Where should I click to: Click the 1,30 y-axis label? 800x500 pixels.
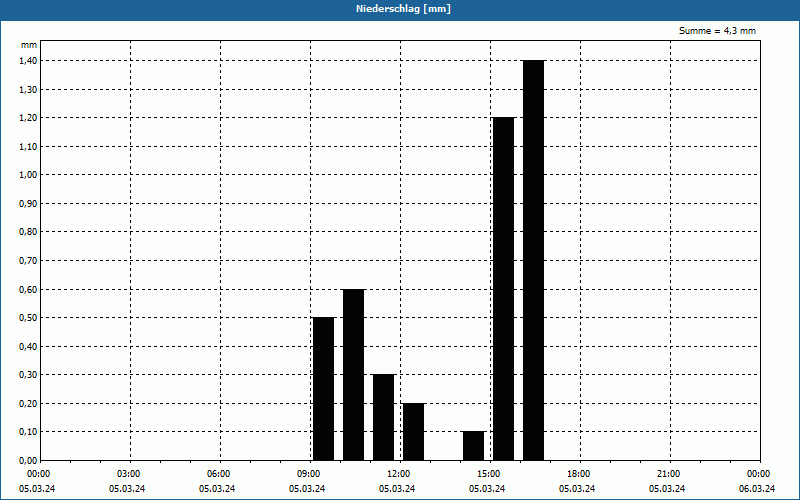tap(28, 89)
